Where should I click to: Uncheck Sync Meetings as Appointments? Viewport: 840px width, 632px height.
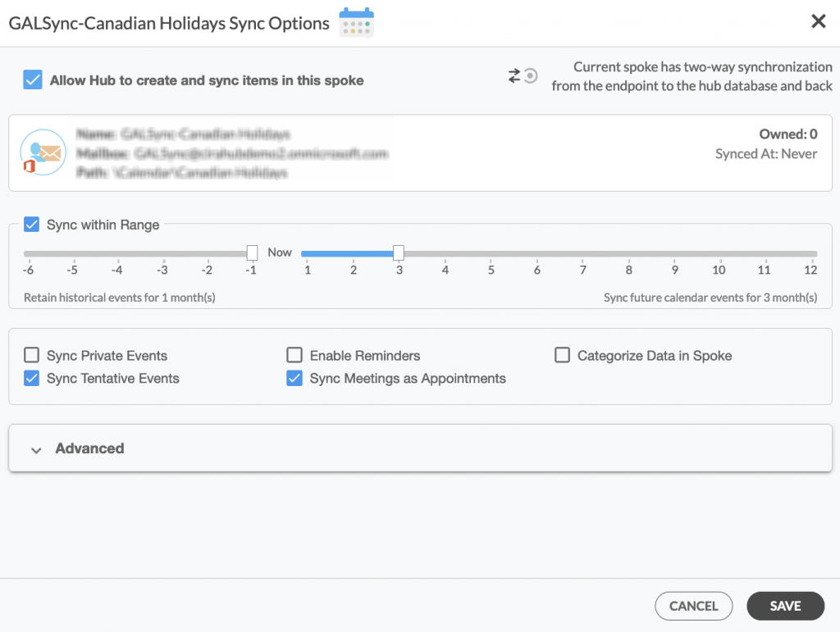point(294,379)
